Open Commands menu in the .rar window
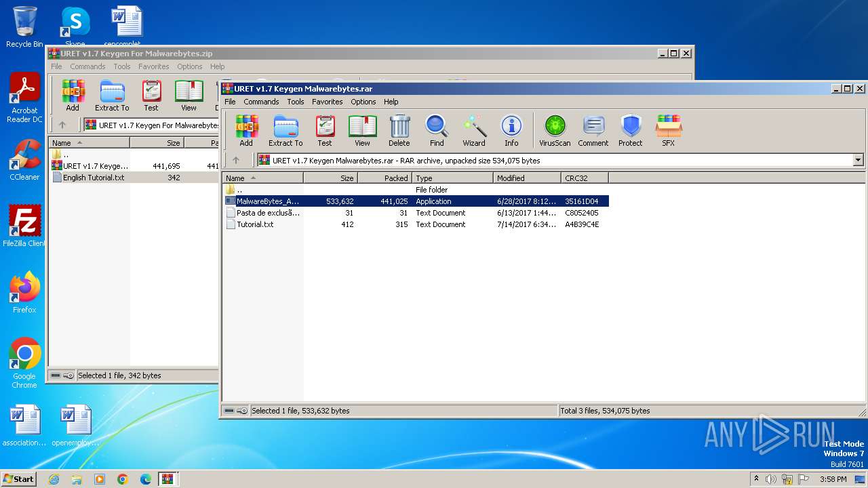This screenshot has width=868, height=488. click(x=261, y=102)
